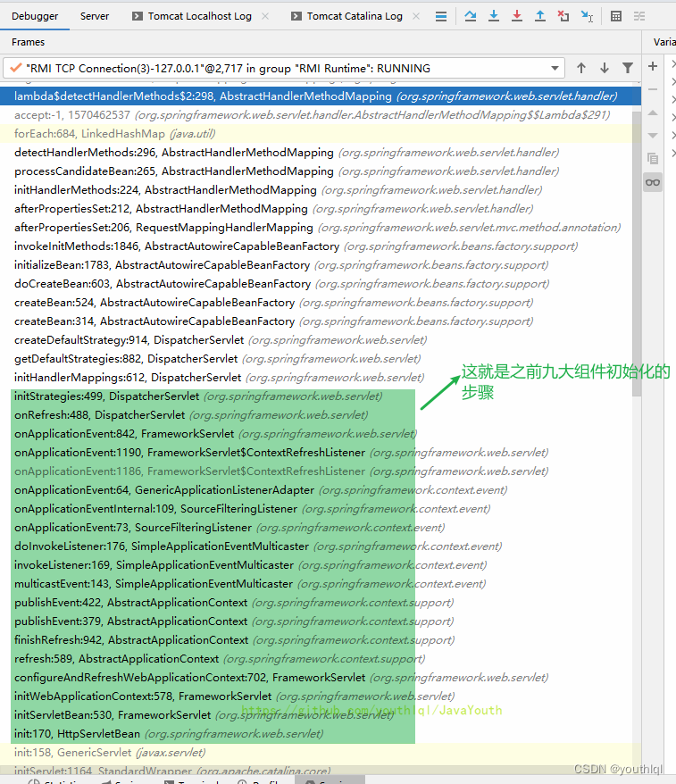676x784 pixels.
Task: Select frame initHandlerMappings:612
Action: pyautogui.click(x=316, y=378)
